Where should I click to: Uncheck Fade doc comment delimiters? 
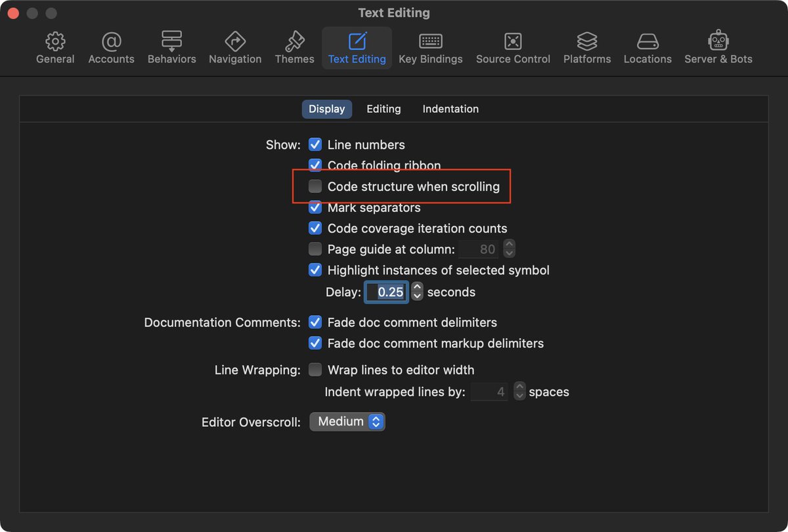[x=315, y=322]
